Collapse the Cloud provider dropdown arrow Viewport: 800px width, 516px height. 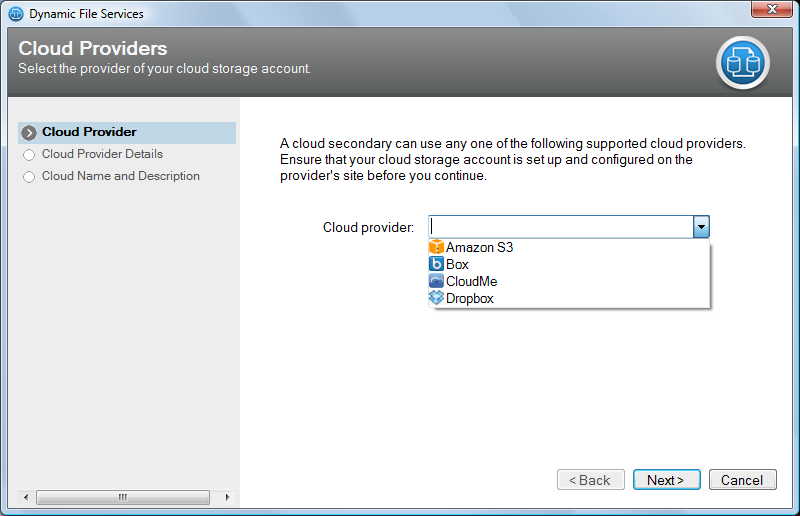pos(701,227)
